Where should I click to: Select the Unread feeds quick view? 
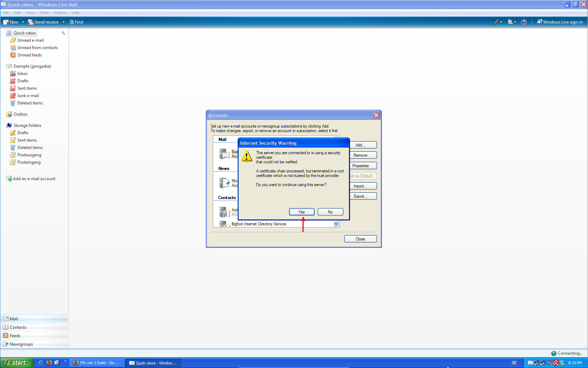(x=29, y=55)
